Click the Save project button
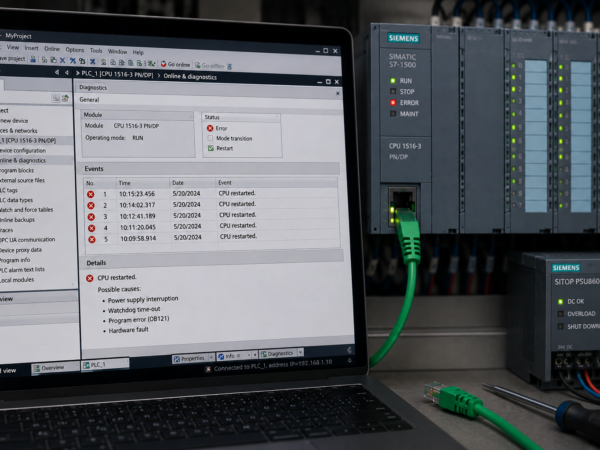Screen dimensions: 600x450 pyautogui.click(x=13, y=59)
